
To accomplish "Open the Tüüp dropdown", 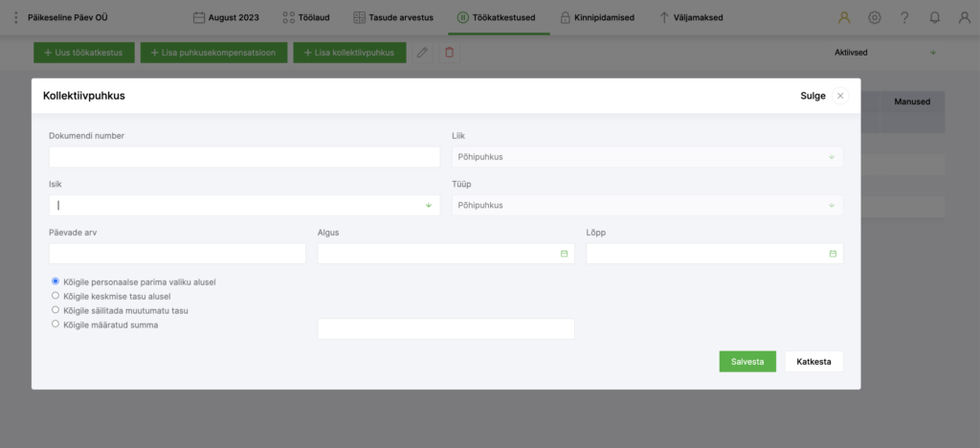I will click(x=648, y=205).
